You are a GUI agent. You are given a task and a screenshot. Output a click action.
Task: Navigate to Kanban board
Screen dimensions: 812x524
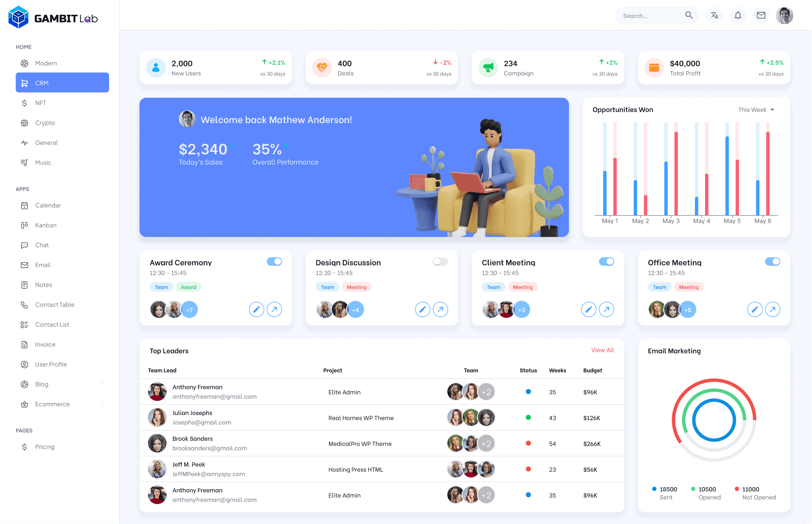point(46,225)
